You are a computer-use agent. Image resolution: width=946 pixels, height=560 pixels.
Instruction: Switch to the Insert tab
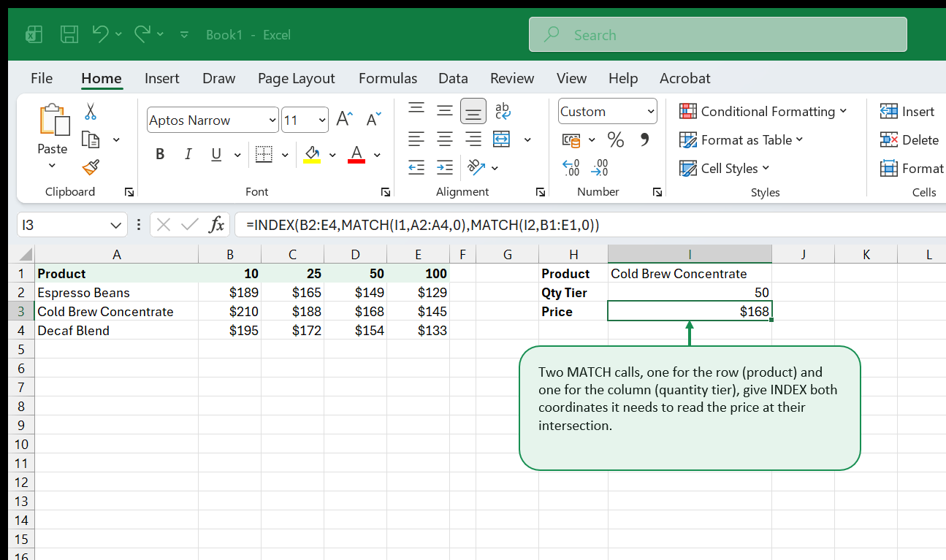(162, 78)
